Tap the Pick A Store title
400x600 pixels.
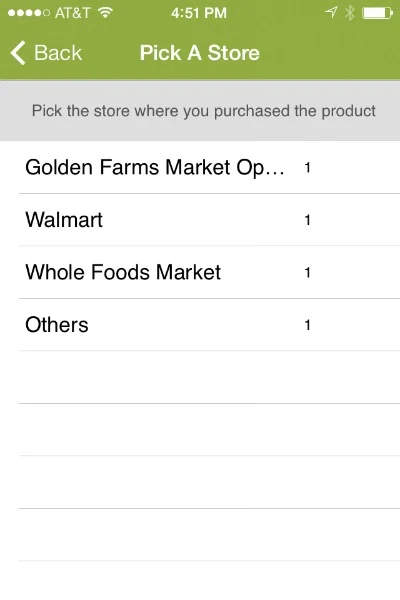(x=199, y=53)
